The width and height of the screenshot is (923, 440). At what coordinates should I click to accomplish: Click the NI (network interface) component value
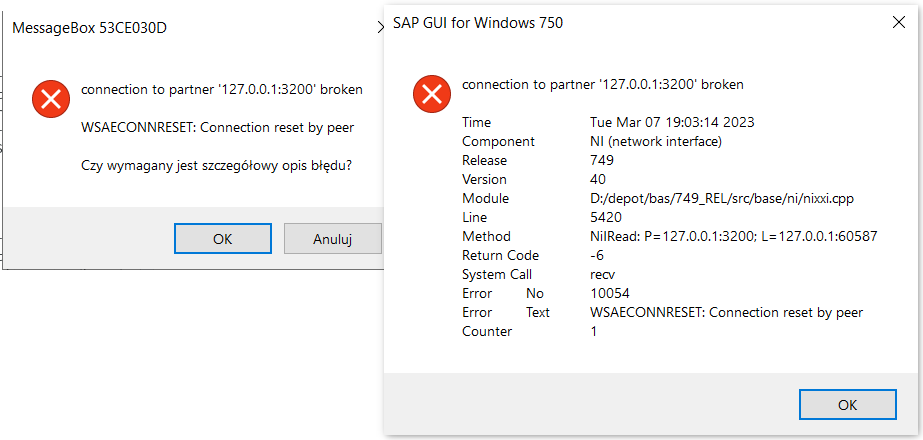pos(656,141)
